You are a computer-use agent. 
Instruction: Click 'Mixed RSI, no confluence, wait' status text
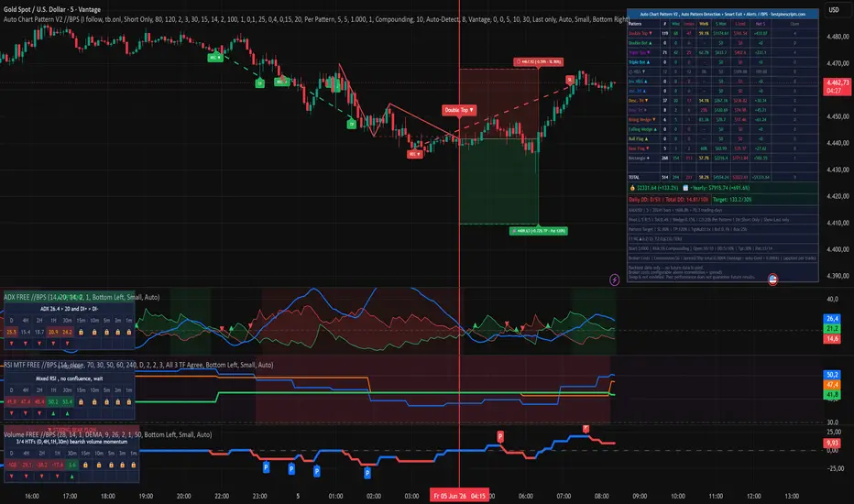coord(69,378)
